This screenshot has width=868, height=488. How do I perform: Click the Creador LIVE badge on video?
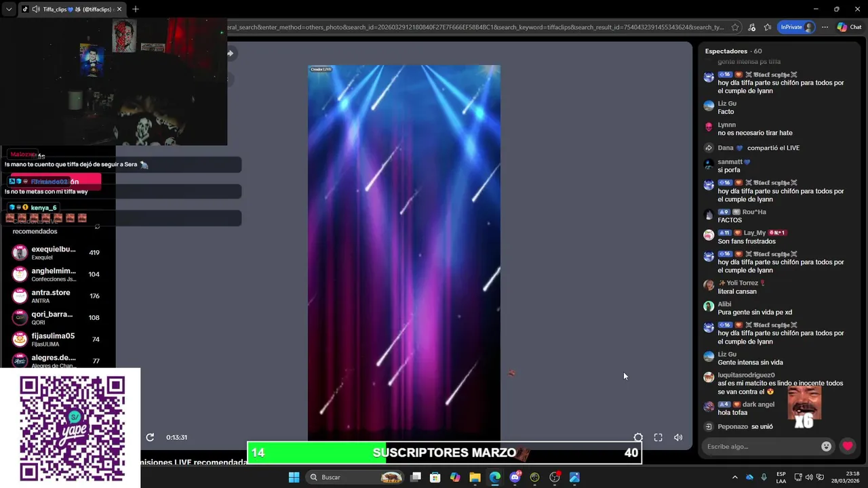point(321,69)
